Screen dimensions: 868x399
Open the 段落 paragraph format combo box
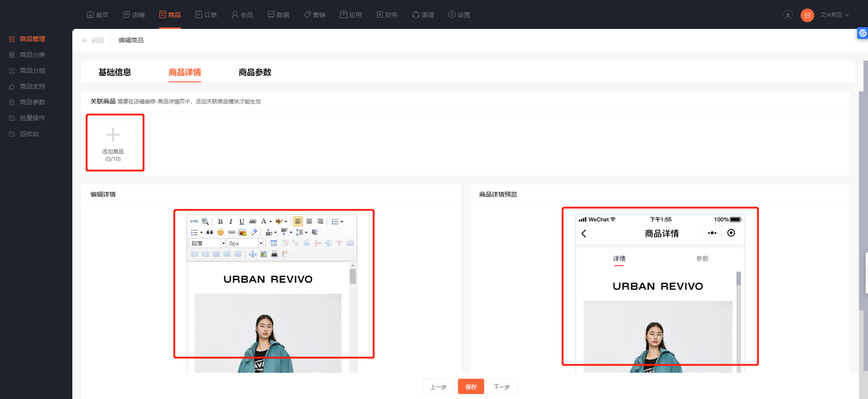[x=207, y=243]
